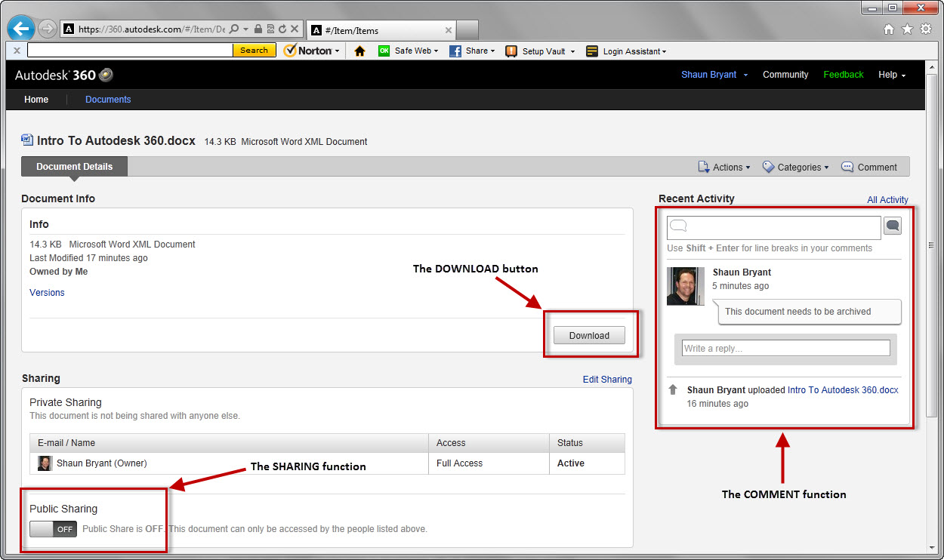This screenshot has width=944, height=560.
Task: Switch to the #/Item/Items browser tab
Action: pyautogui.click(x=381, y=30)
